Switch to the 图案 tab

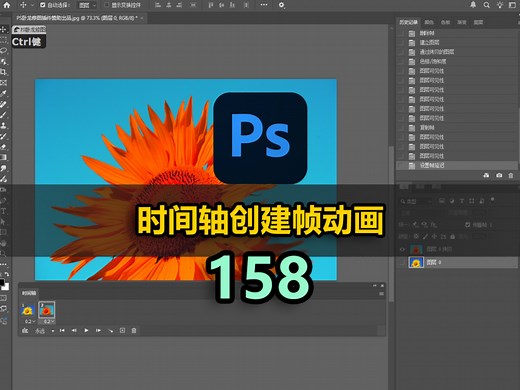(x=478, y=22)
